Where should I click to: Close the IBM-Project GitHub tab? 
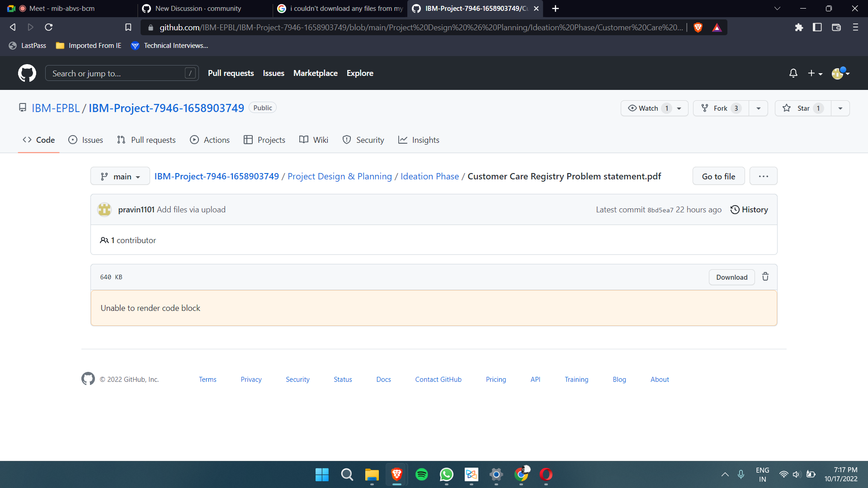(536, 9)
